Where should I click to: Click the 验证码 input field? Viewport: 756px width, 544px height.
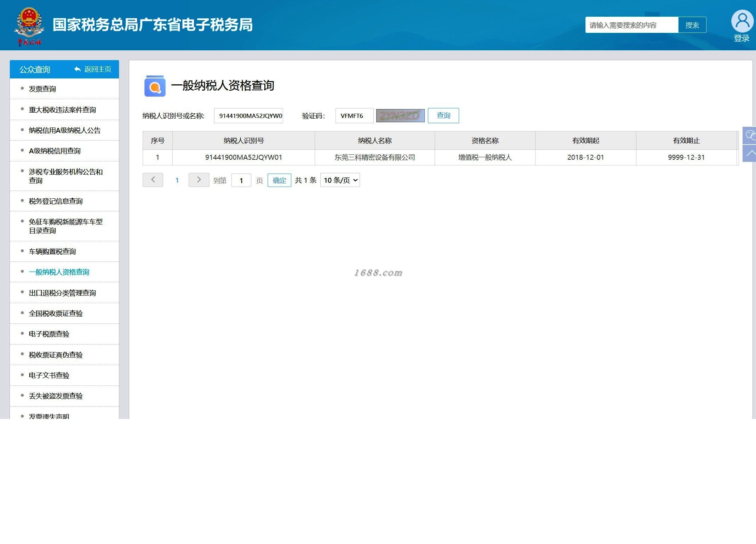tap(354, 116)
